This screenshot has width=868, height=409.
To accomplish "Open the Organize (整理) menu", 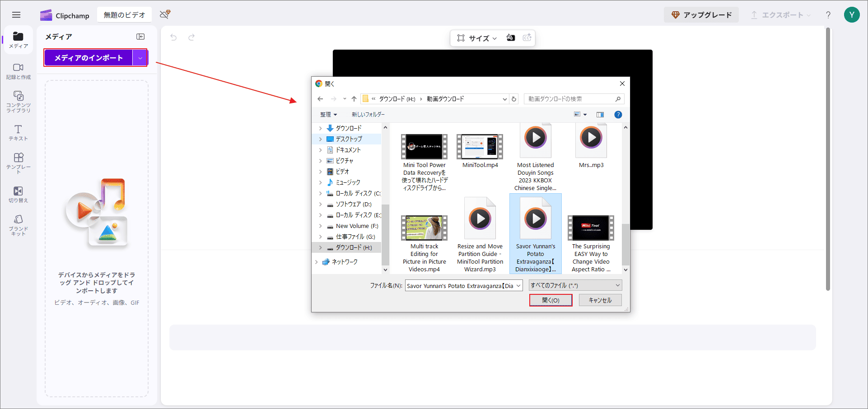I will (x=328, y=115).
